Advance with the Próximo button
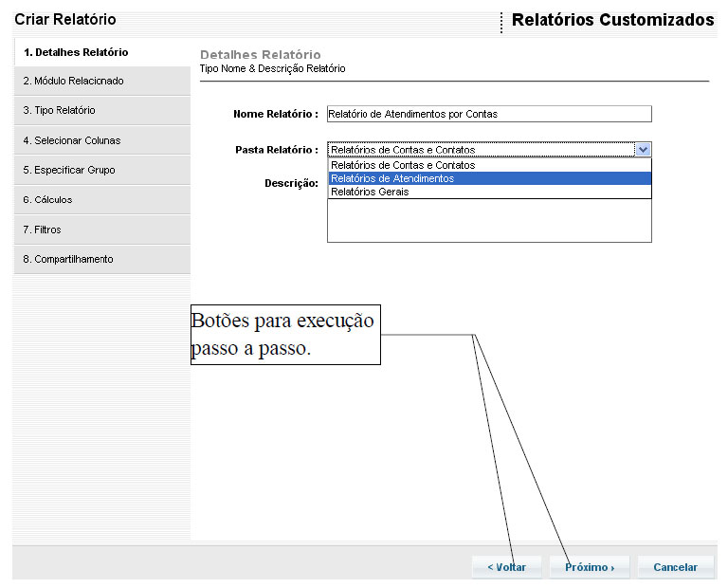Image resolution: width=728 pixels, height=588 pixels. [x=590, y=567]
